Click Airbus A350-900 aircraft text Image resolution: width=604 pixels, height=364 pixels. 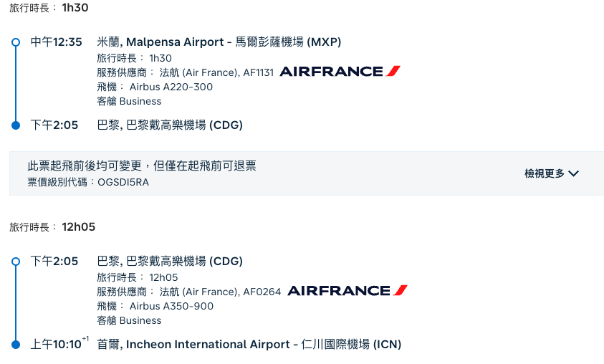[171, 306]
